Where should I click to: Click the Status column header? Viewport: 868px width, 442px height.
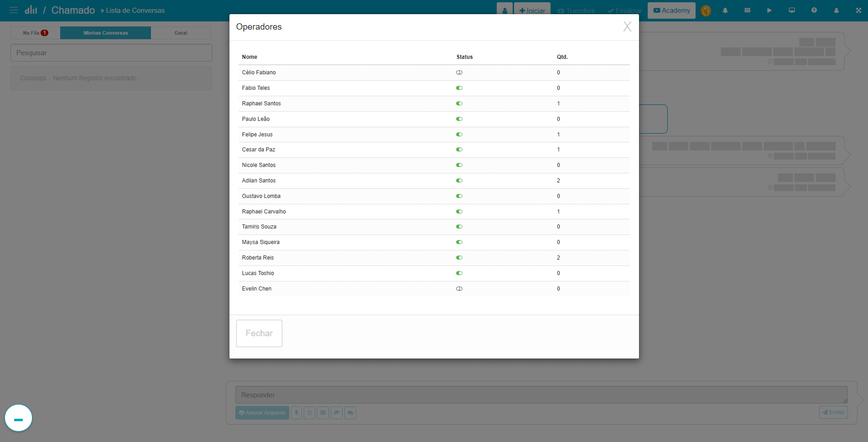(464, 57)
